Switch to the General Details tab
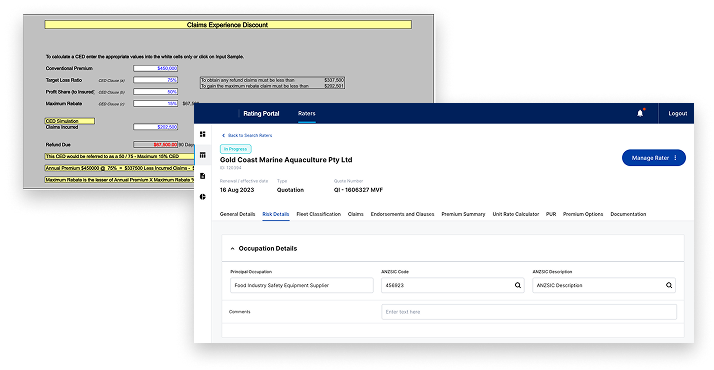This screenshot has width=714, height=370. tap(237, 214)
